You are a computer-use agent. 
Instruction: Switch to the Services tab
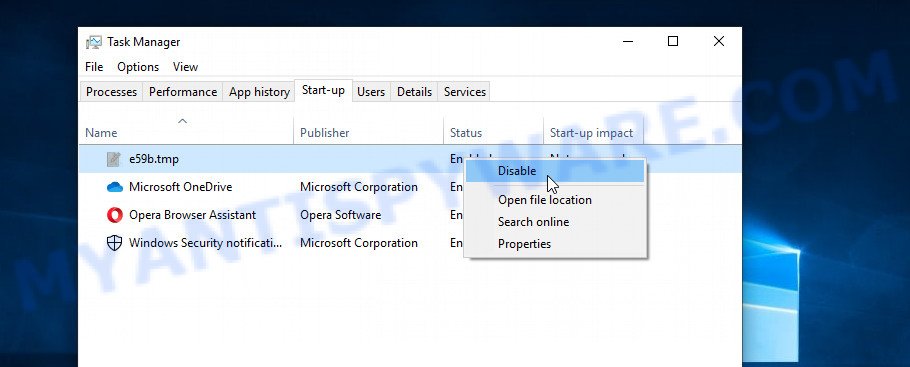(x=465, y=92)
